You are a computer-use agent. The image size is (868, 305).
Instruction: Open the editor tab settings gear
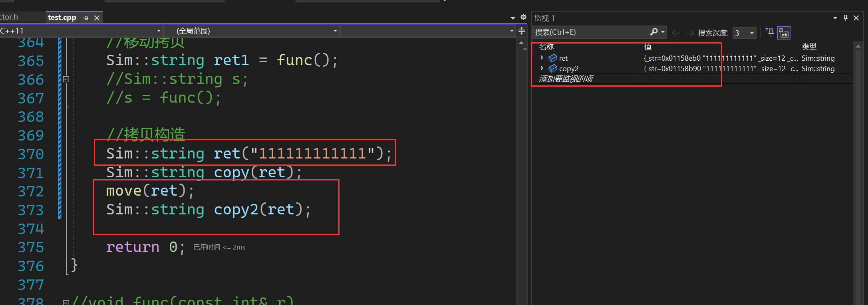tap(523, 17)
